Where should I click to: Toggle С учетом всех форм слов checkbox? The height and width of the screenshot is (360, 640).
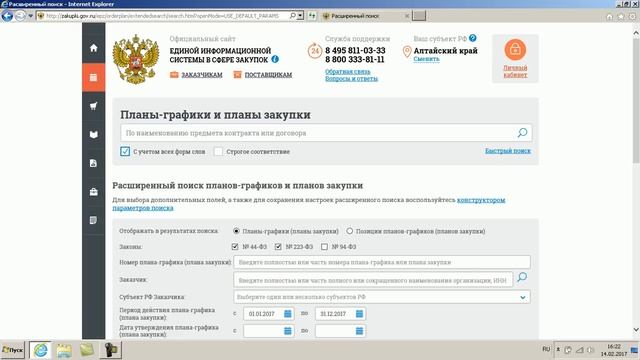(x=125, y=151)
